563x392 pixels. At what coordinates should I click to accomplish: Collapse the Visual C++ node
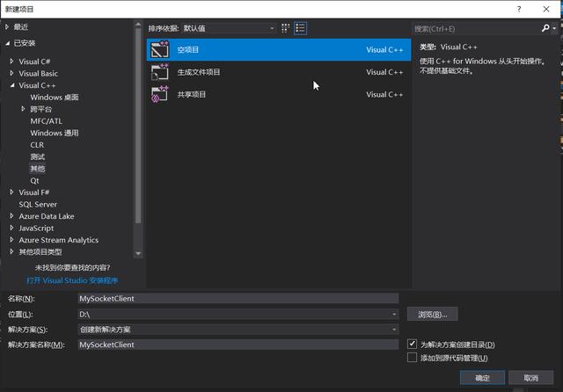coord(12,85)
